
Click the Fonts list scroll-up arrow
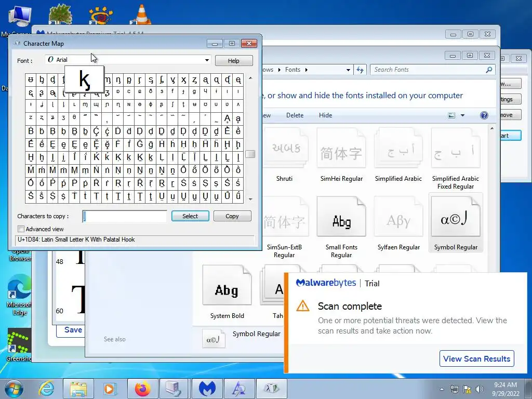pos(492,129)
